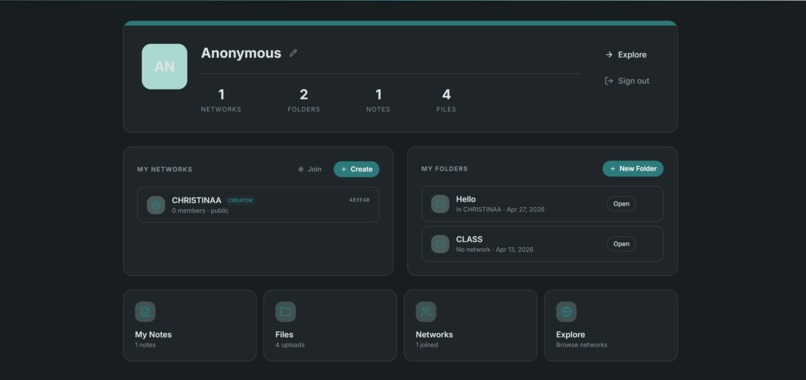Join a network with the Join button
Viewport: 806px width, 380px height.
pyautogui.click(x=310, y=169)
